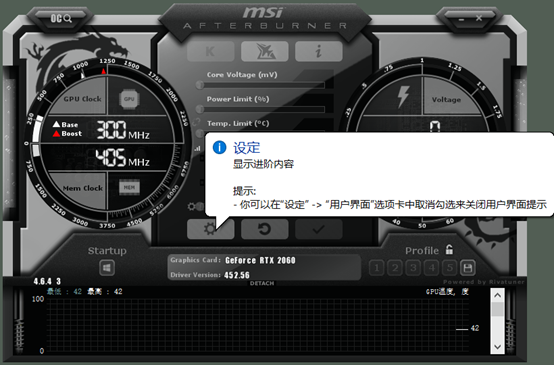
Task: Click the Power Limit slider handle
Action: tap(200, 109)
